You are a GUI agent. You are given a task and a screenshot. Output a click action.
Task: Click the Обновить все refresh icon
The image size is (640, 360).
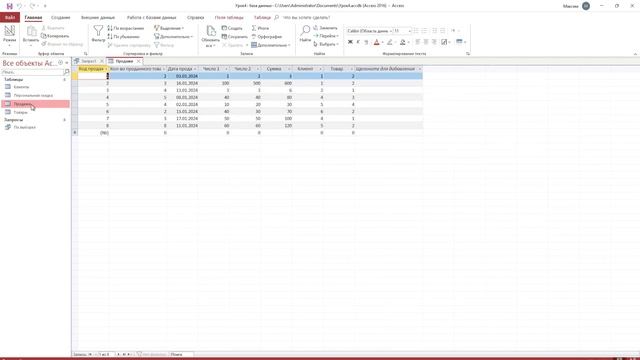click(x=211, y=31)
